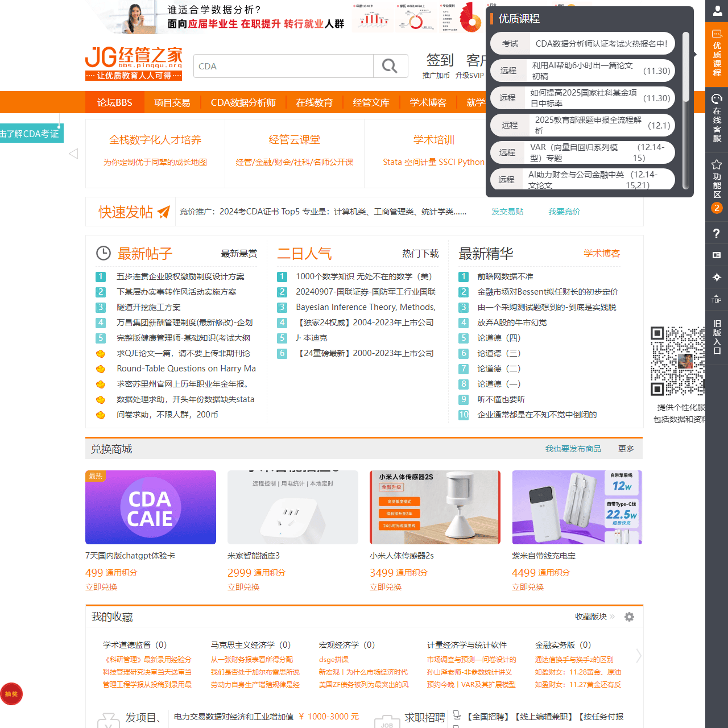Open the 小米人体传感器2S product image
The height and width of the screenshot is (728, 728).
(x=435, y=507)
